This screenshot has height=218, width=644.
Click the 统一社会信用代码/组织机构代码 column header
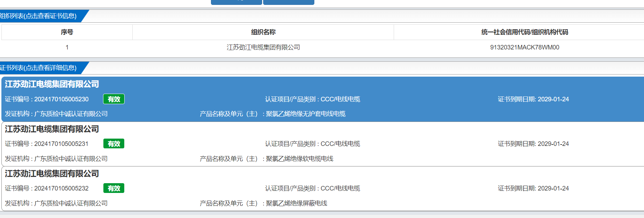point(525,32)
